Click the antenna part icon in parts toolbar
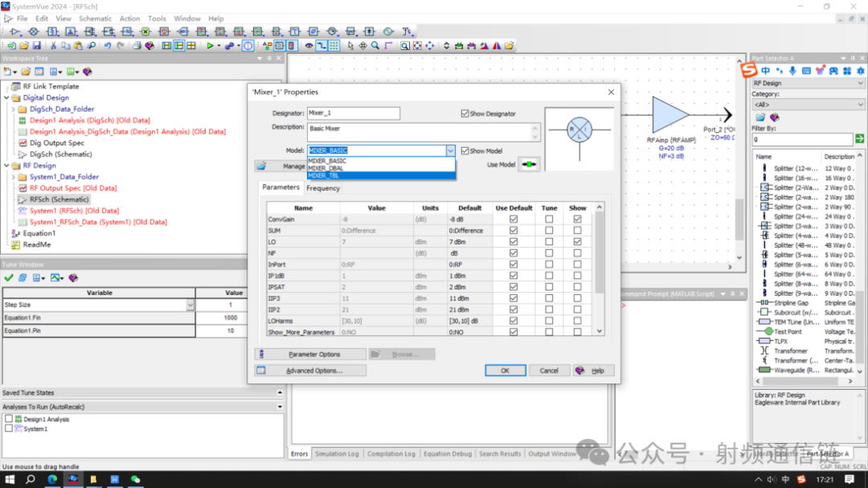The width and height of the screenshot is (868, 488). coord(407,31)
